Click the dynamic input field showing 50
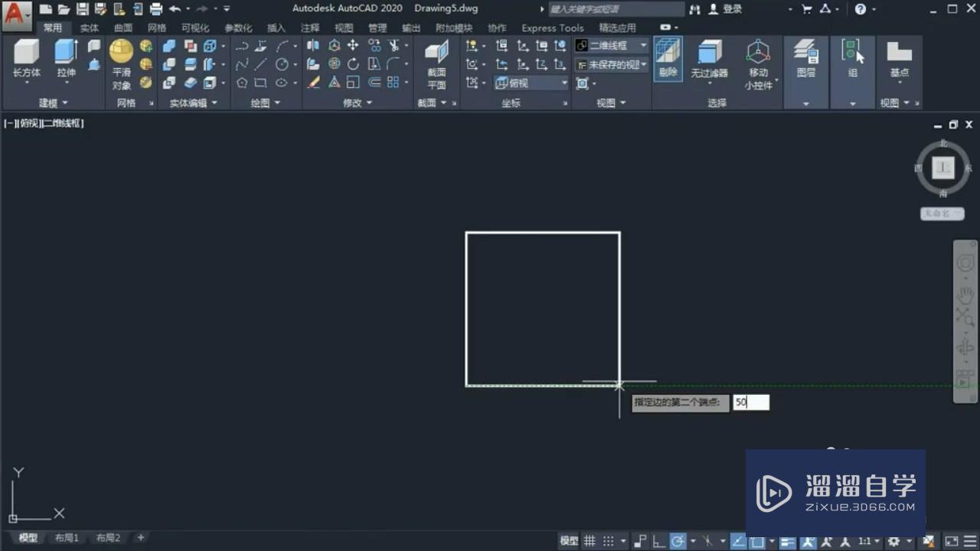This screenshot has width=980, height=551. (750, 402)
